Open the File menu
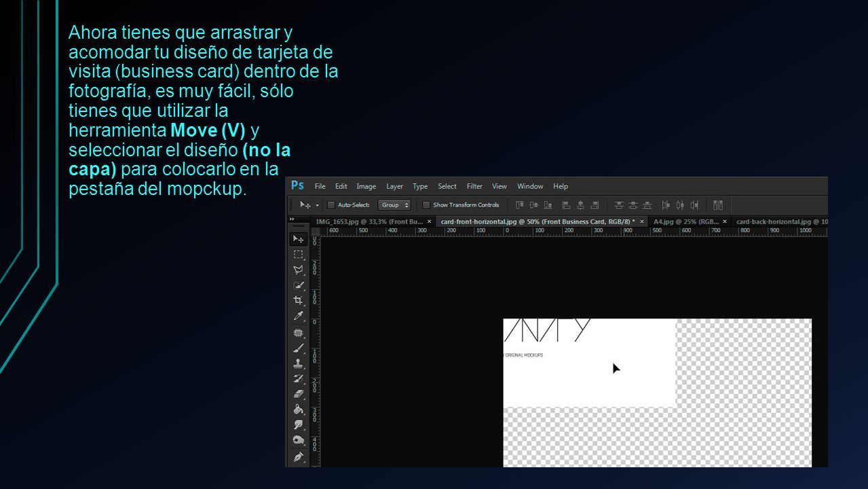 point(320,186)
